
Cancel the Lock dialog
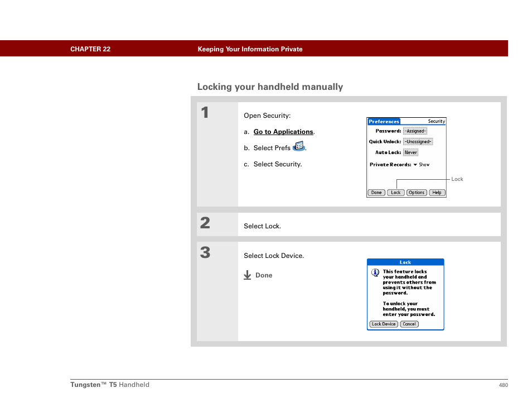[409, 324]
